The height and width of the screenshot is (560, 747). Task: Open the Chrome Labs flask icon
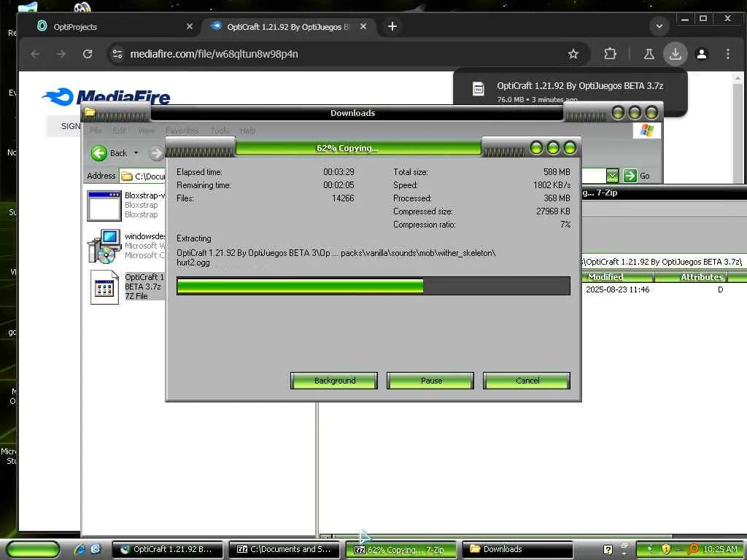pyautogui.click(x=649, y=54)
